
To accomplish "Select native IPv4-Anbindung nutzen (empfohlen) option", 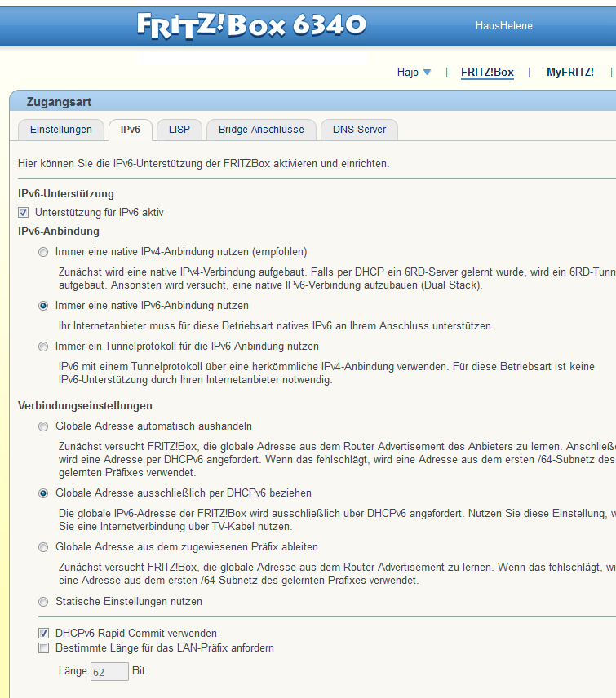I will click(x=43, y=252).
